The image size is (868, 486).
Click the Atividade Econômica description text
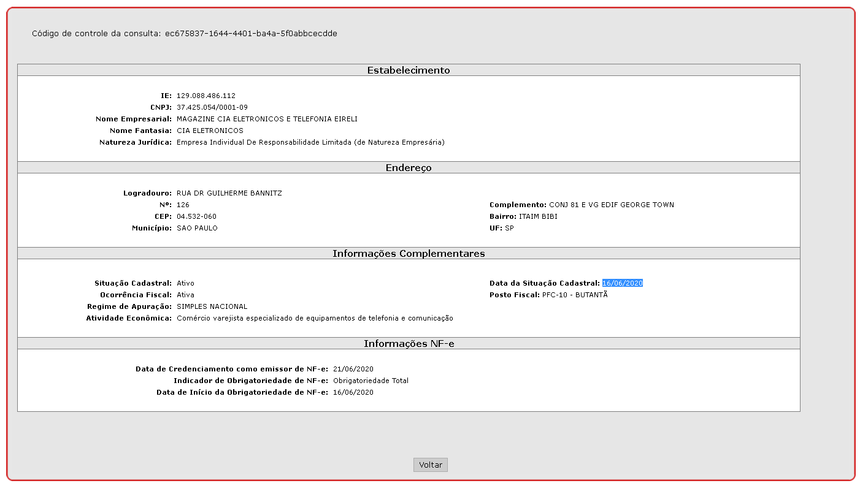pyautogui.click(x=315, y=318)
